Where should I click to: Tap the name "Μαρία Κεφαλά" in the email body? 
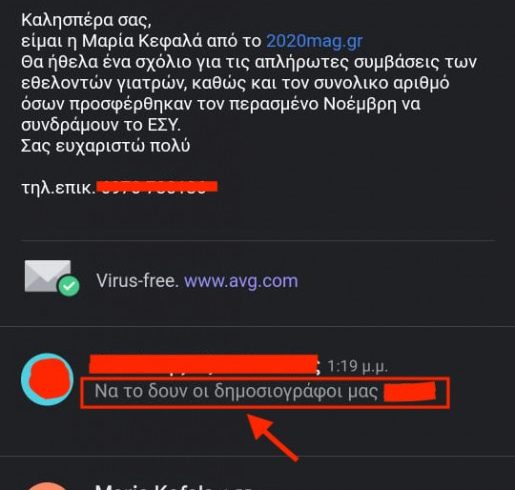tap(142, 41)
